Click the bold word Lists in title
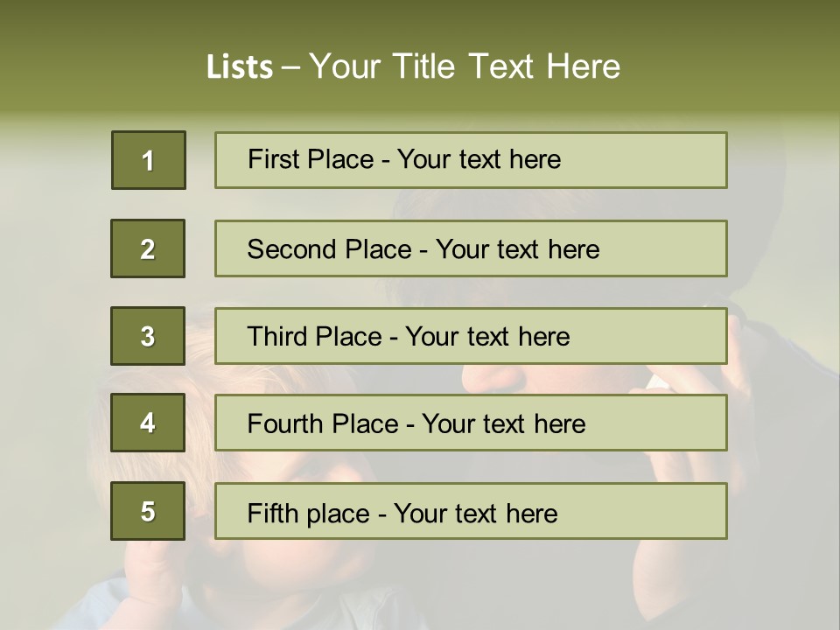This screenshot has height=630, width=840. click(240, 67)
